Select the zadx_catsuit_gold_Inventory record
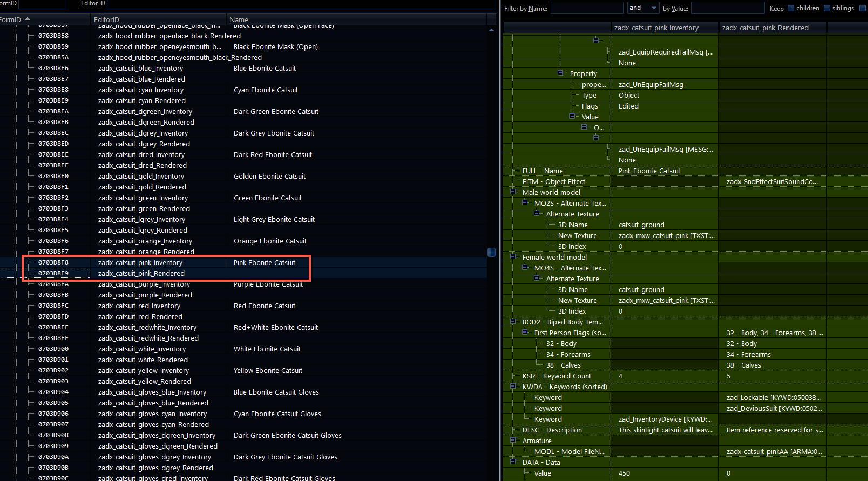Viewport: 868px width, 481px height. (x=243, y=176)
